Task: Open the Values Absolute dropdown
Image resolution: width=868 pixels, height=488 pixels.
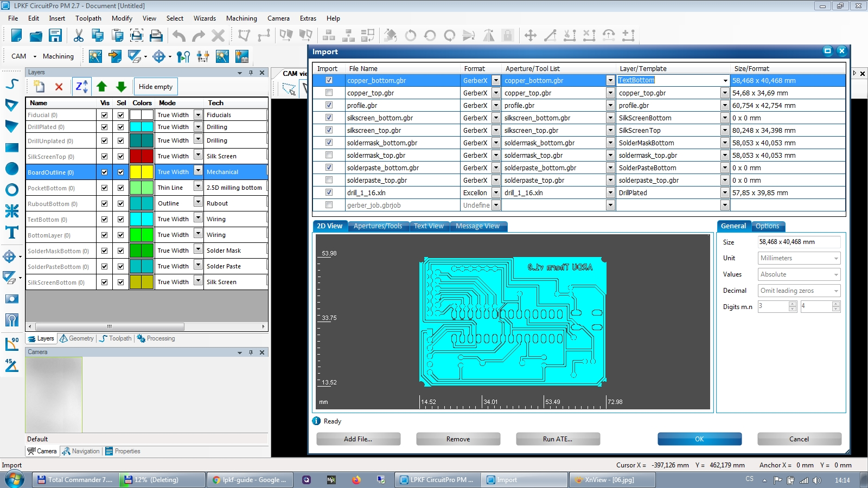Action: point(799,274)
